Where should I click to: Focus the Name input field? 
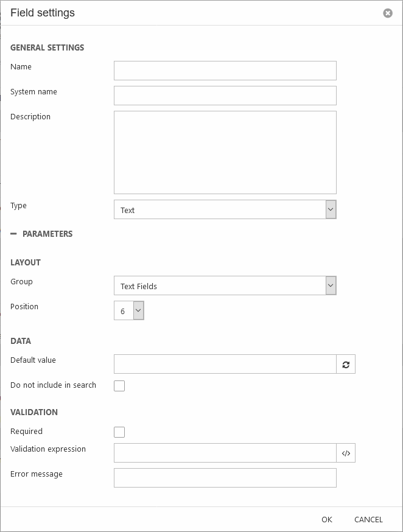point(225,71)
